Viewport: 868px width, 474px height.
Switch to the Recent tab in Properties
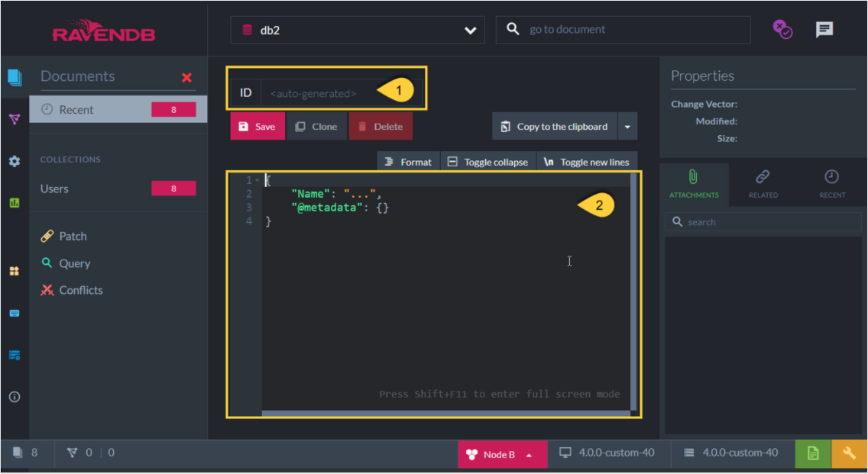tap(831, 184)
